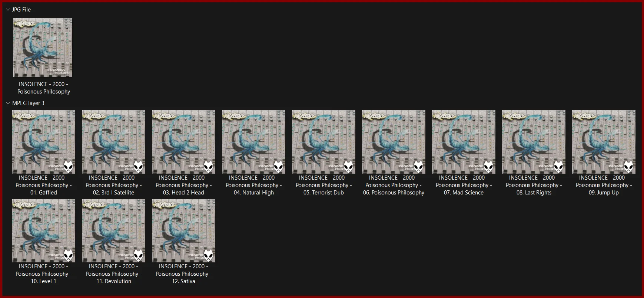Click the file name ending '01. Gaffled'
644x298 pixels.
click(44, 185)
